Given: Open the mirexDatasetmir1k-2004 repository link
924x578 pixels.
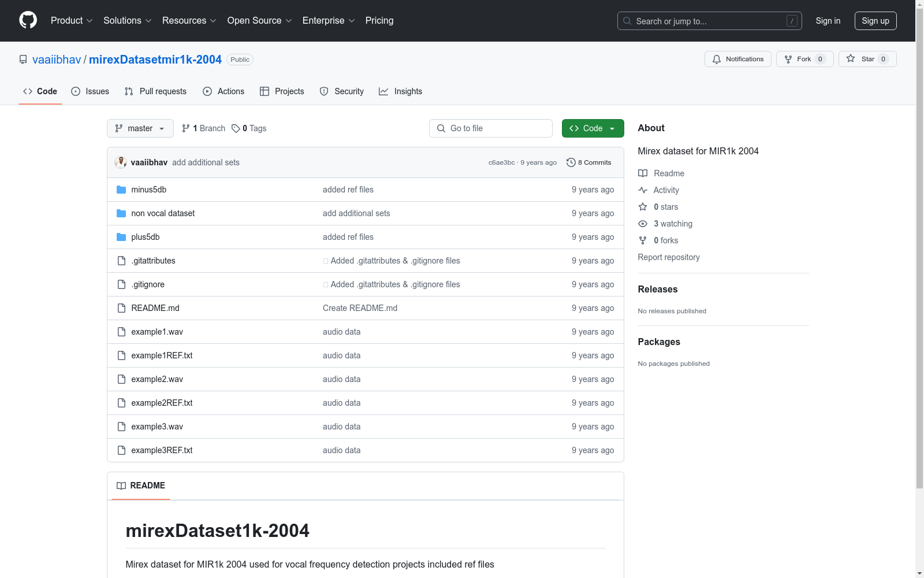Looking at the screenshot, I should coord(155,60).
